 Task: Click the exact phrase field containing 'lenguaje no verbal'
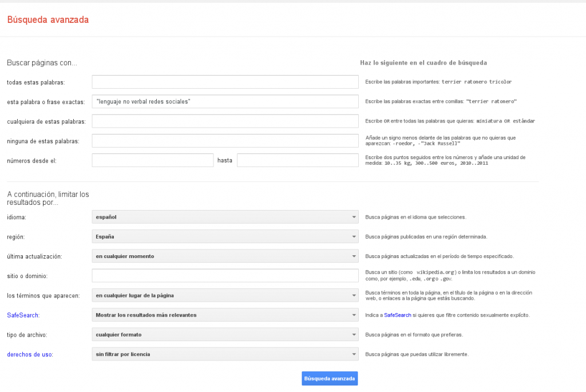point(225,101)
